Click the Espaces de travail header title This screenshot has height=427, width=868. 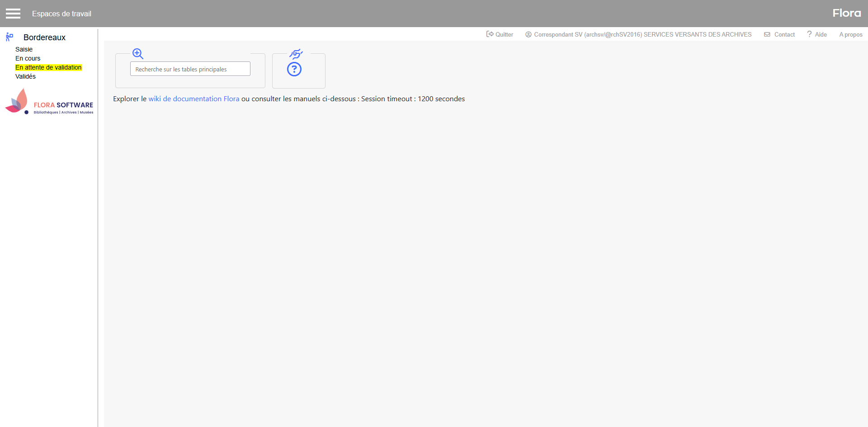pyautogui.click(x=61, y=14)
